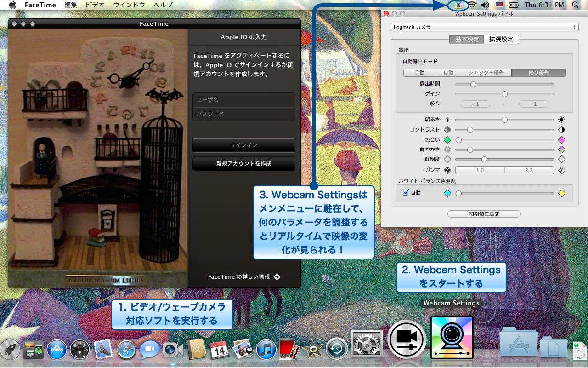Click the 明るさ brightness slider
Viewport: 588px width, 368px height.
(x=504, y=120)
